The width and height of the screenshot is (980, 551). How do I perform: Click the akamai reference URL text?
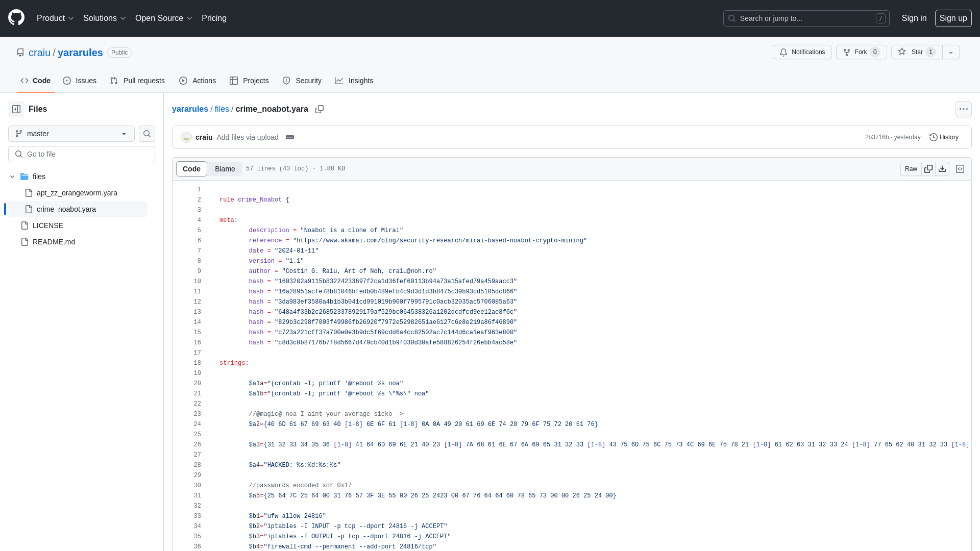coord(440,241)
